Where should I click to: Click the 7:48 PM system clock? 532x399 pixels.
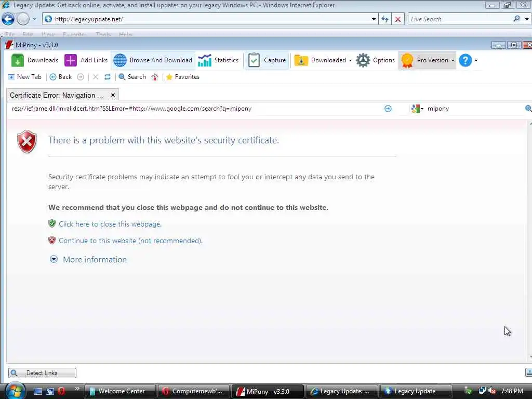(x=512, y=391)
